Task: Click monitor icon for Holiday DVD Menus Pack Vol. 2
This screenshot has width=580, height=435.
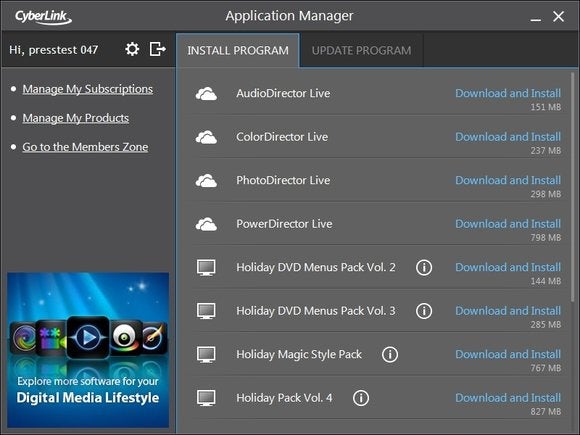Action: click(x=206, y=267)
